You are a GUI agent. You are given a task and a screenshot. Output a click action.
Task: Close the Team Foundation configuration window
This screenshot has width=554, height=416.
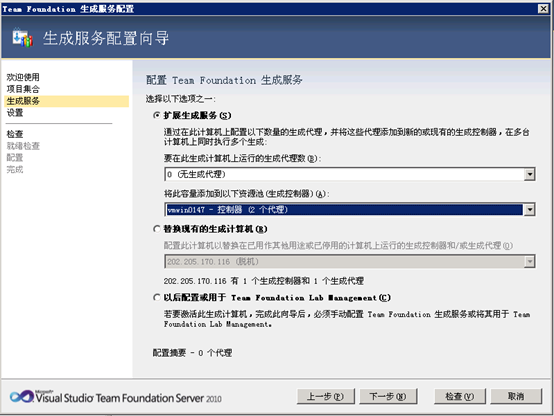pos(543,8)
